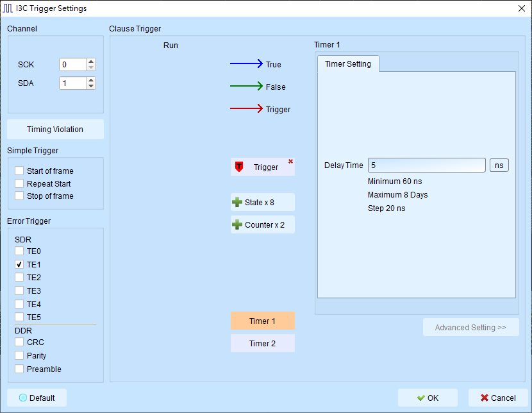Check the TE0 error trigger

point(19,251)
